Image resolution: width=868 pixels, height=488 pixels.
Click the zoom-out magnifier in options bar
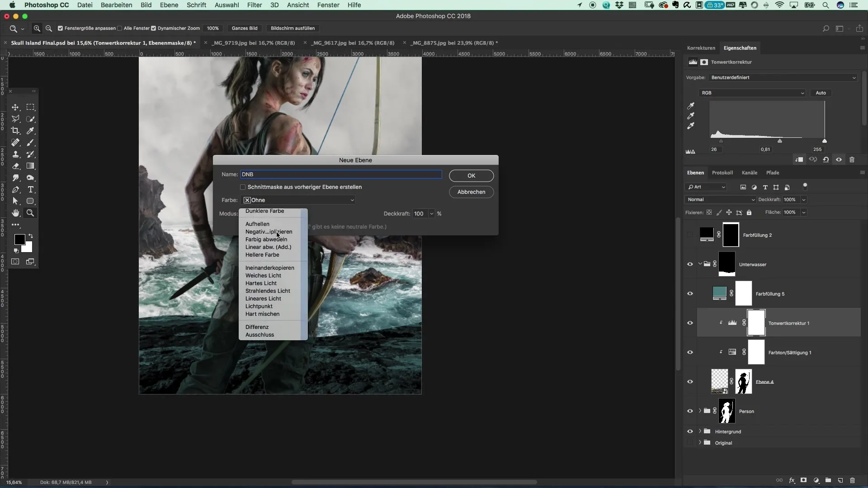tap(49, 28)
